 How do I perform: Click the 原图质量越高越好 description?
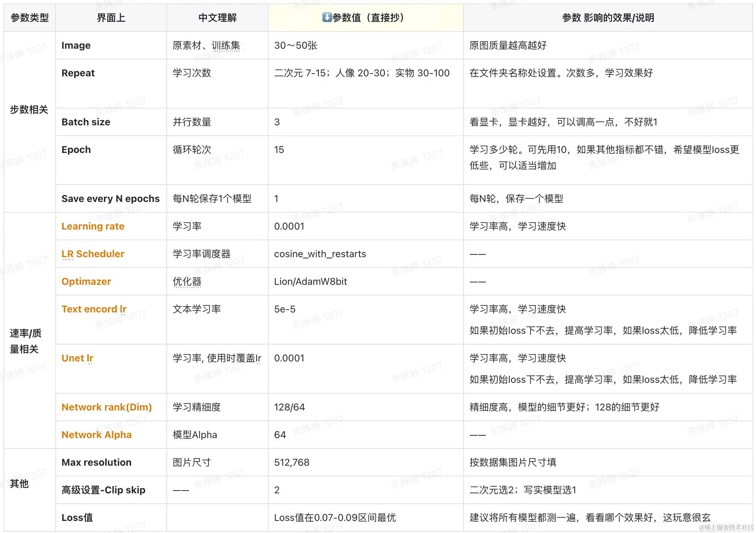(508, 45)
